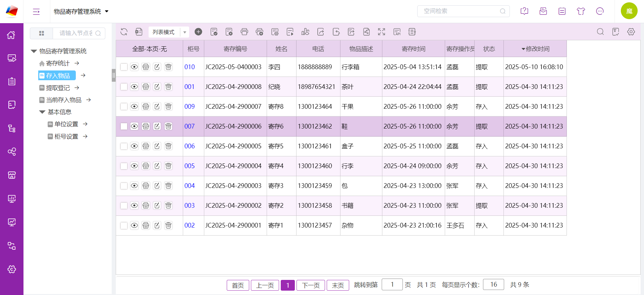Click the 首页 pagination button
644x295 pixels.
coord(238,285)
